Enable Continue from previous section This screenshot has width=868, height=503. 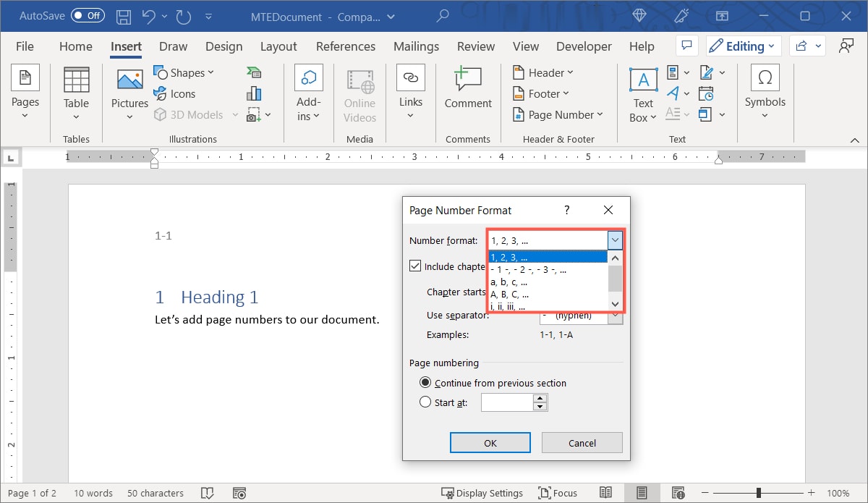(x=425, y=382)
